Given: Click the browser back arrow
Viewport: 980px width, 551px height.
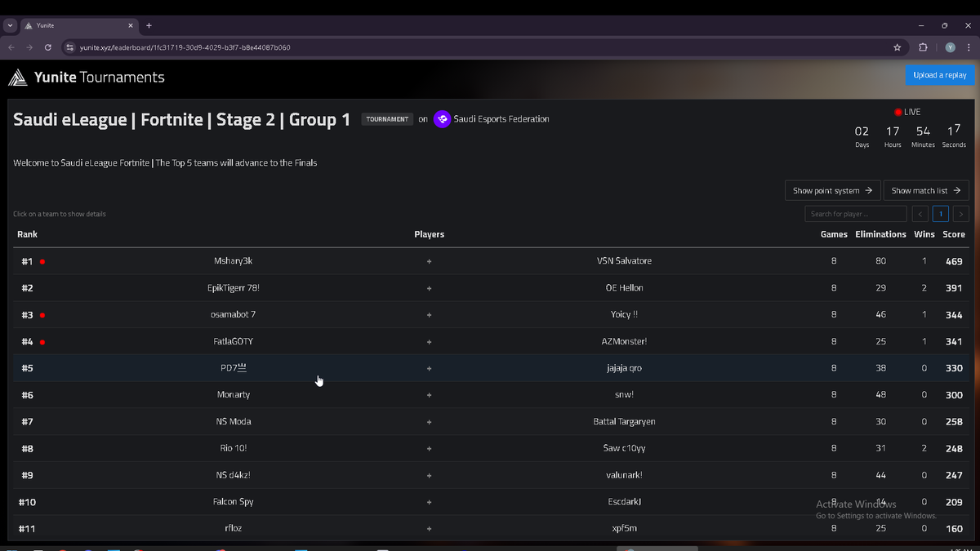Looking at the screenshot, I should [11, 47].
